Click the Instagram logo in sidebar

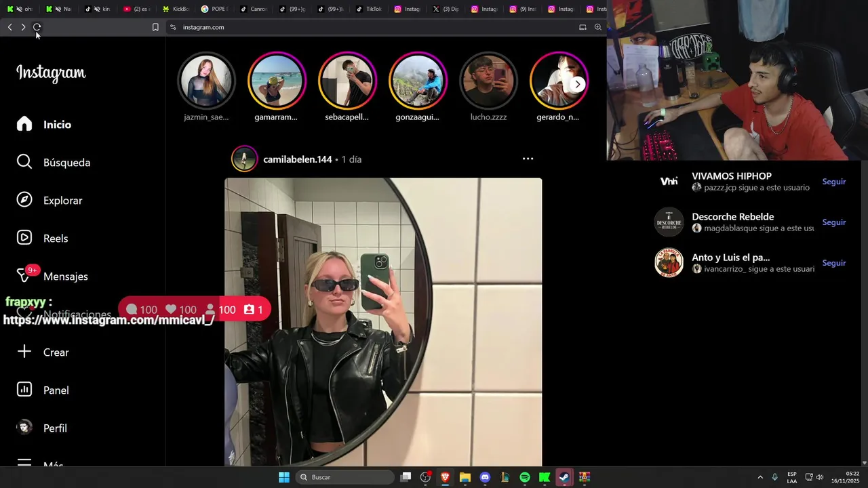point(51,73)
